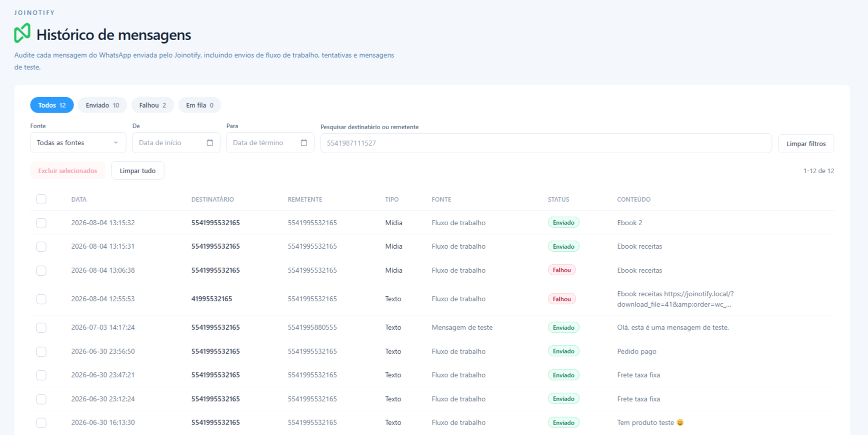Image resolution: width=868 pixels, height=435 pixels.
Task: Select the row dated 2026-06-30 23:12:24
Action: point(42,399)
